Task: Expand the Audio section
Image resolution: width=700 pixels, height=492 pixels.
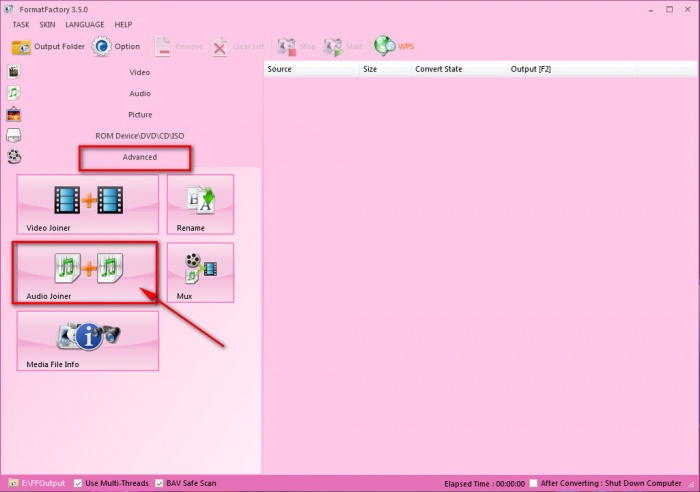Action: (x=140, y=93)
